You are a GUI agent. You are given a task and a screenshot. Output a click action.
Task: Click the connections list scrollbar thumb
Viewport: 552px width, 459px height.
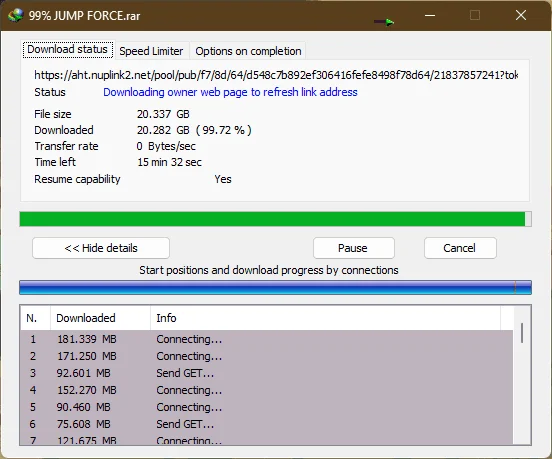522,333
